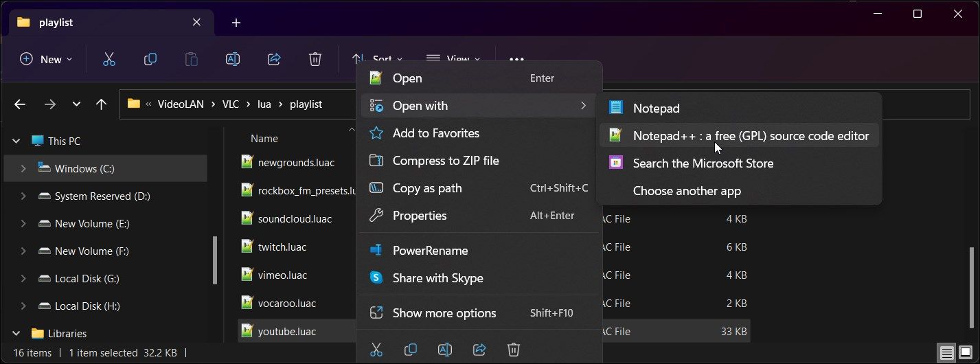Open the recent locations chevron

pyautogui.click(x=76, y=104)
